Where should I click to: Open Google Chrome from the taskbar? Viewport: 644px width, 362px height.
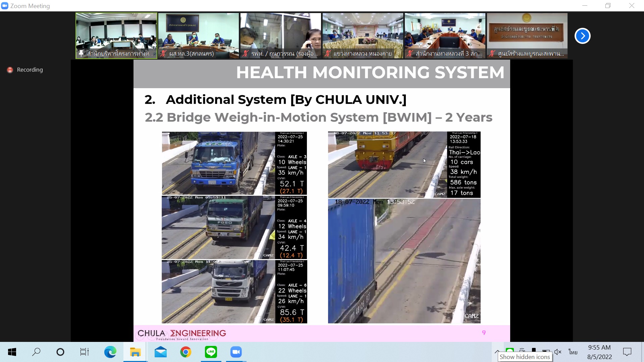[186, 352]
